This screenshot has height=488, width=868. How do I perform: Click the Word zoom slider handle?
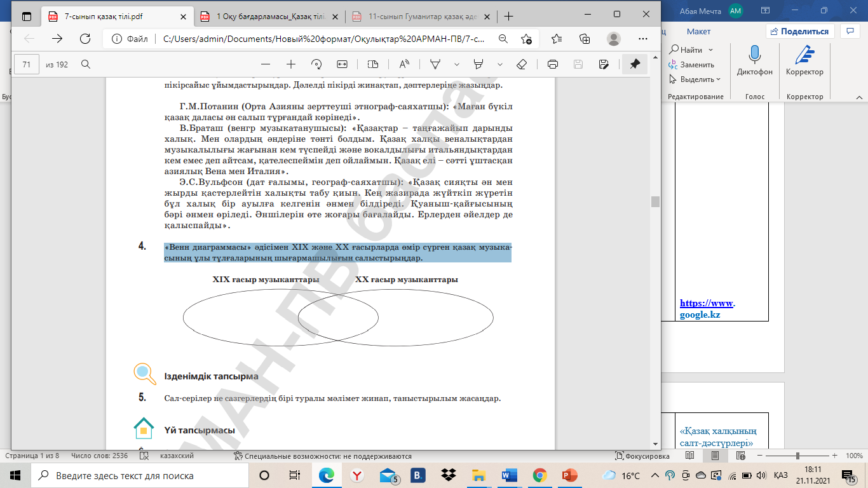click(798, 456)
